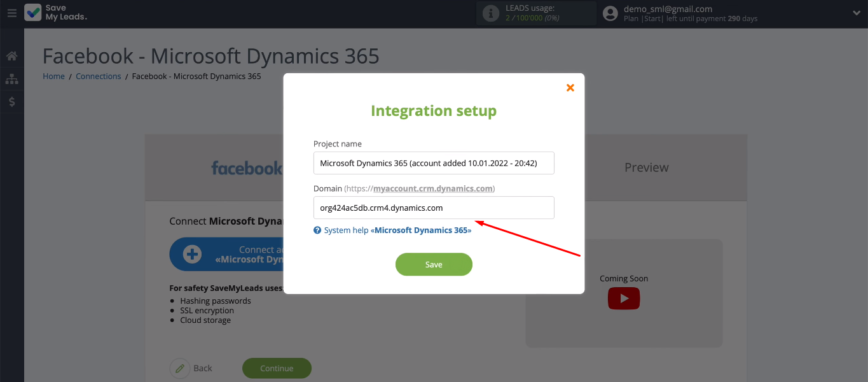This screenshot has height=382, width=868.
Task: Select the Preview step tab
Action: (647, 167)
